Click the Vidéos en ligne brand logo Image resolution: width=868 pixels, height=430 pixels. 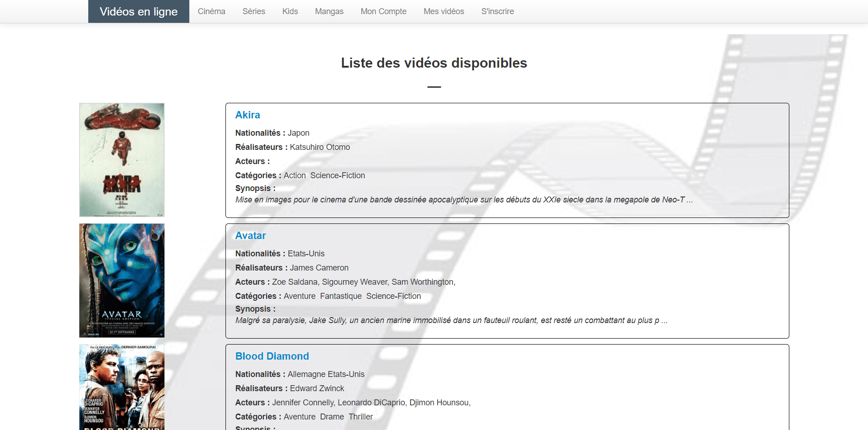point(139,11)
